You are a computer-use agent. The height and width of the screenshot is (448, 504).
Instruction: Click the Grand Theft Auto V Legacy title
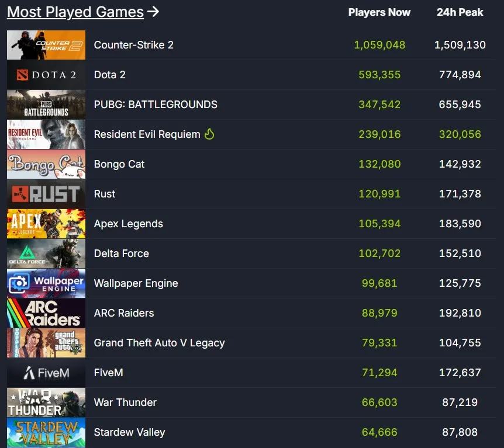coord(159,343)
